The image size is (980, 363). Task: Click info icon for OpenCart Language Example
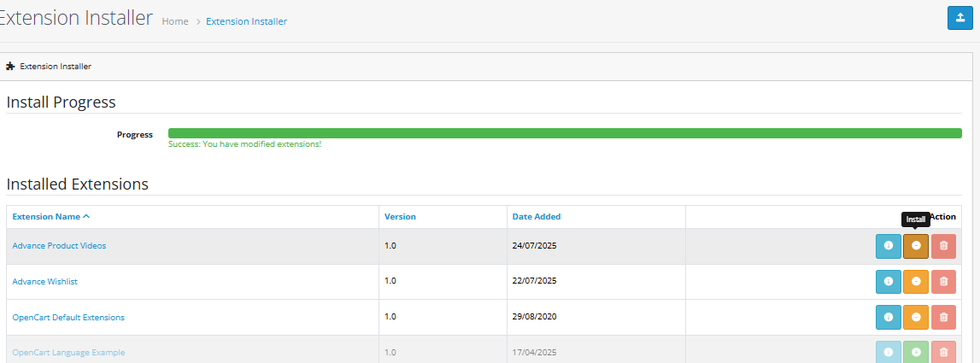click(x=889, y=352)
